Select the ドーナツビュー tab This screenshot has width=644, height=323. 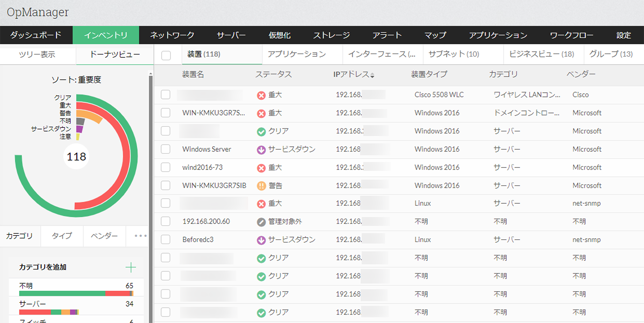[x=115, y=54]
